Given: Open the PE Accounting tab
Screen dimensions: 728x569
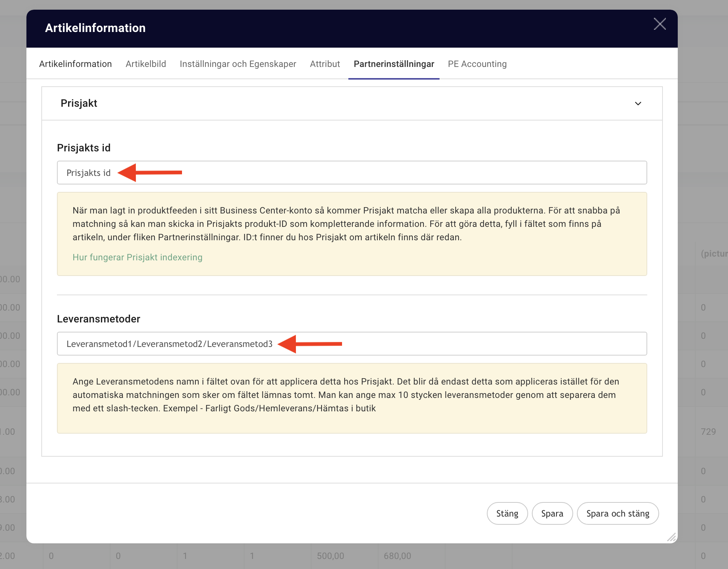Looking at the screenshot, I should point(477,64).
